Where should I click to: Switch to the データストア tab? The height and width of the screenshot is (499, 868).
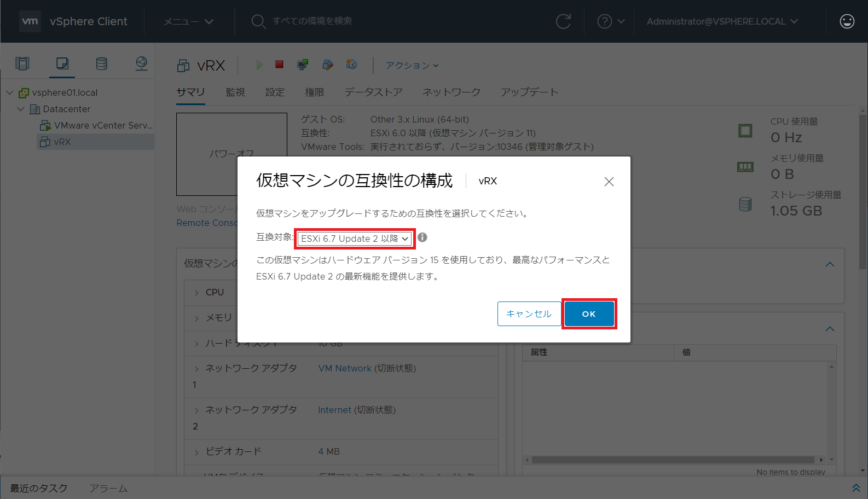coord(373,92)
